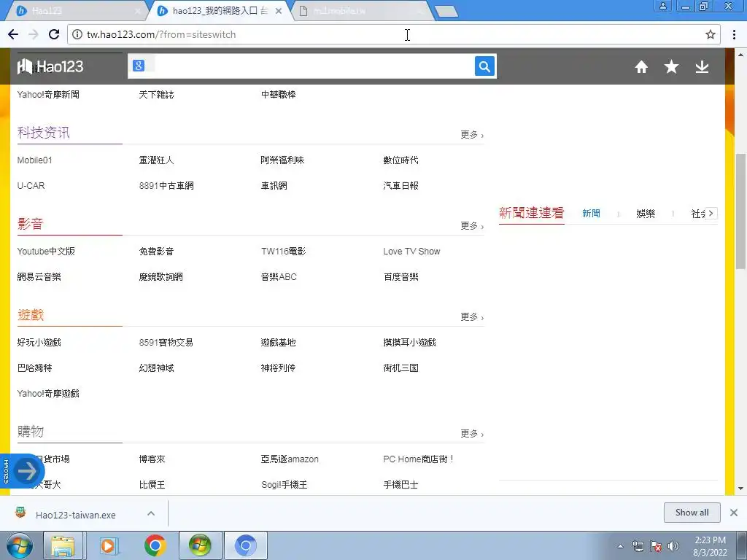View site info icon in address bar
The width and height of the screenshot is (747, 560).
(x=77, y=34)
